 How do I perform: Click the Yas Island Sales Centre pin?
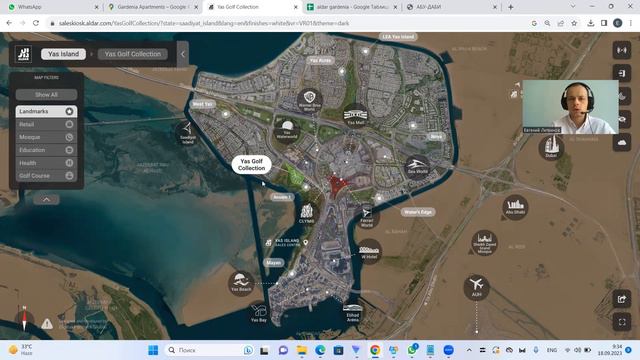click(305, 242)
